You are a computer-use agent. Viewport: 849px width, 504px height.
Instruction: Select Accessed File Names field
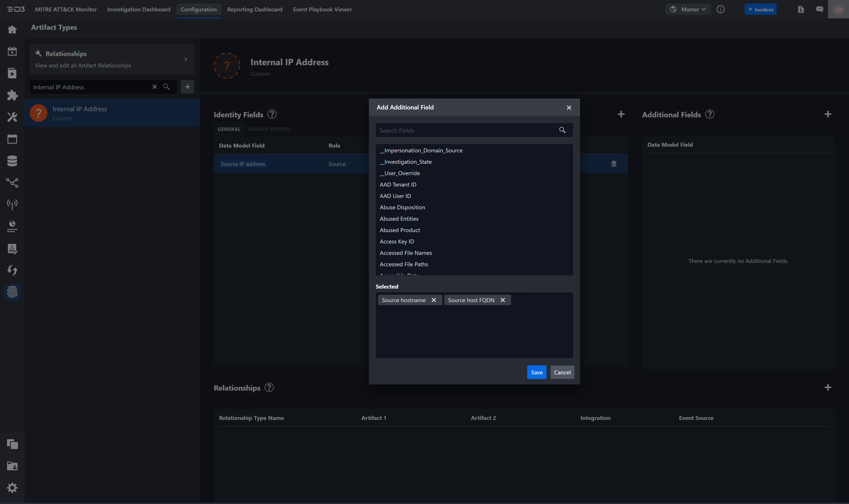(x=474, y=253)
